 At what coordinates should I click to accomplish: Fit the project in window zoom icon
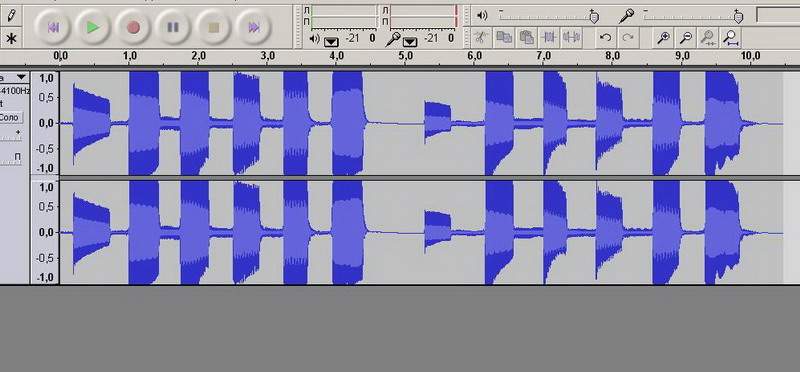(x=731, y=37)
